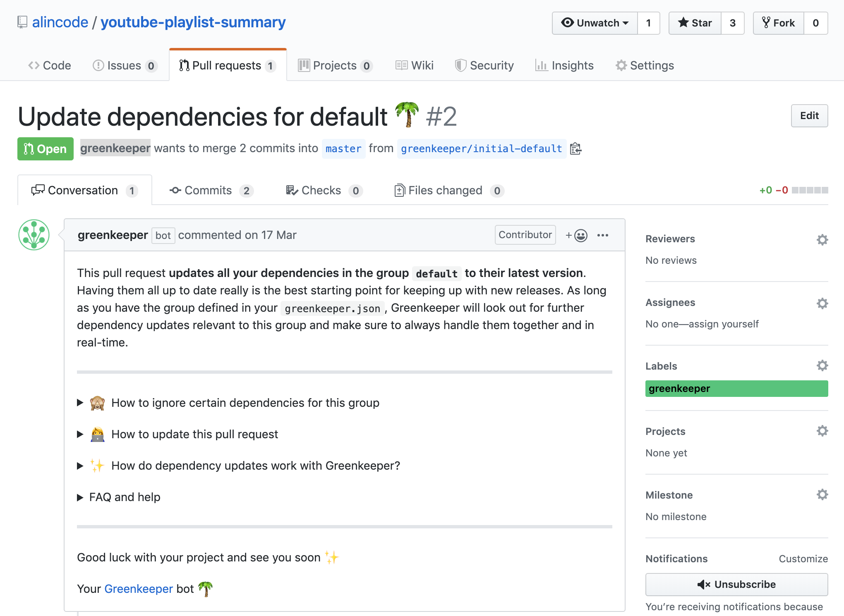Open comment options three-dot menu

tap(603, 235)
